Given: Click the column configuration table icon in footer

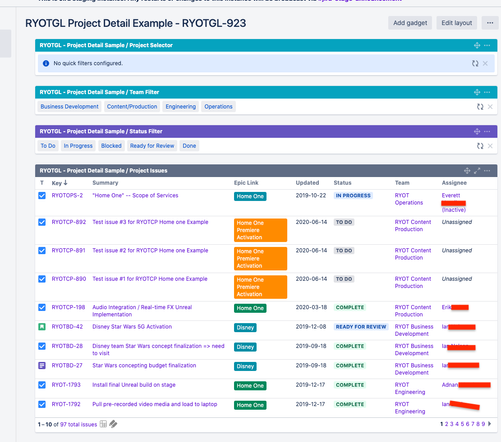Looking at the screenshot, I should click(x=103, y=424).
